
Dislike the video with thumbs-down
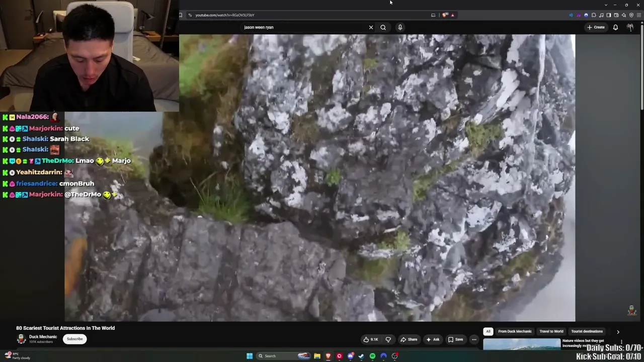point(388,339)
